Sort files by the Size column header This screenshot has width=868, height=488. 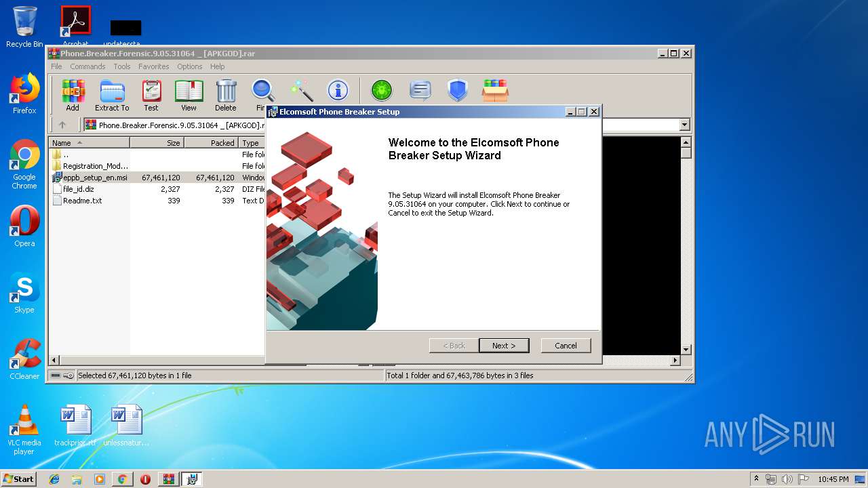click(x=157, y=143)
